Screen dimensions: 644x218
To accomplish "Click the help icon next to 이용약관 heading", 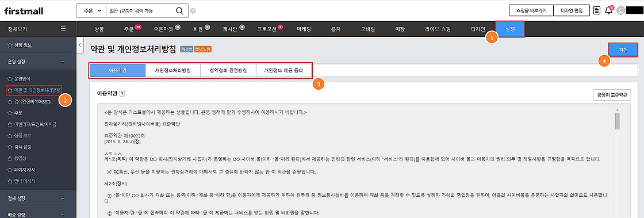I will (122, 94).
